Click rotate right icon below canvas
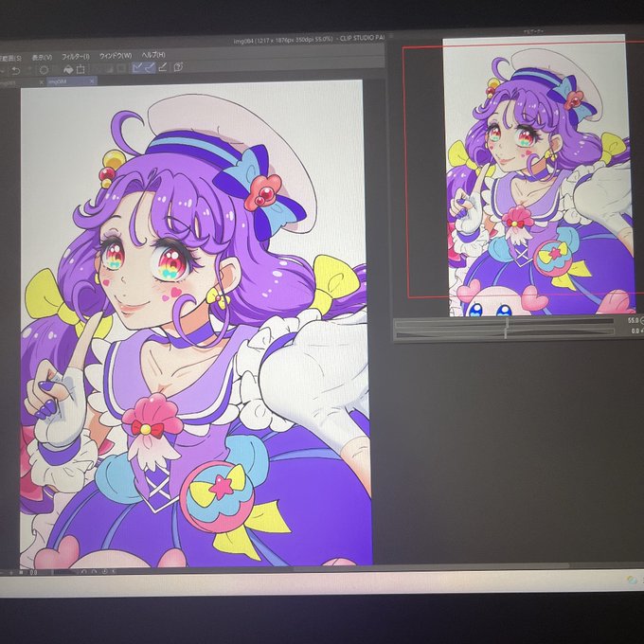The image size is (644, 644). point(94,572)
